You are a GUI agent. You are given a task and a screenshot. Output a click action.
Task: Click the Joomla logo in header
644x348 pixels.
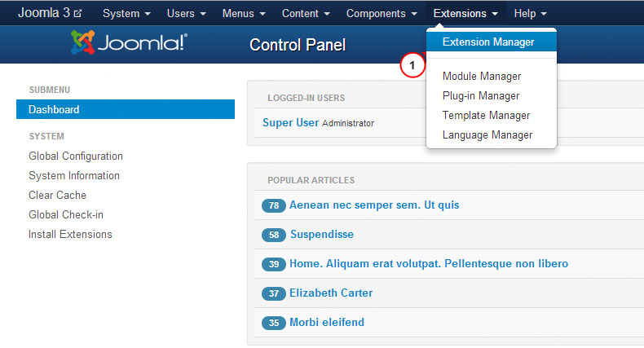point(129,44)
